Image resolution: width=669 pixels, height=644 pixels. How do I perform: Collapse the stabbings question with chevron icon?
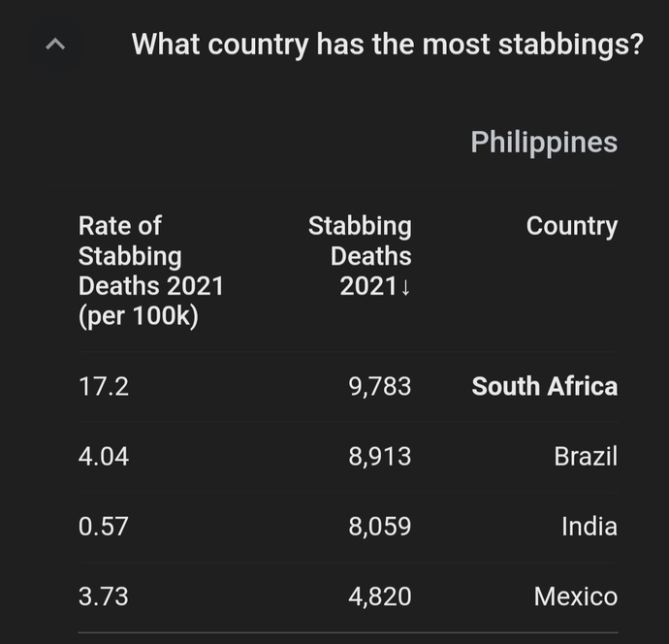55,45
